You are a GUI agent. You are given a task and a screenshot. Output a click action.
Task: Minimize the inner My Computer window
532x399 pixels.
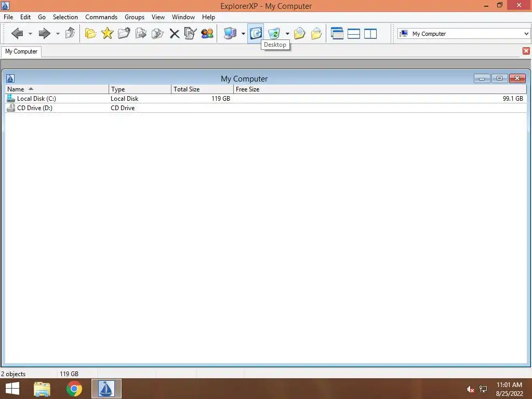[x=482, y=79]
